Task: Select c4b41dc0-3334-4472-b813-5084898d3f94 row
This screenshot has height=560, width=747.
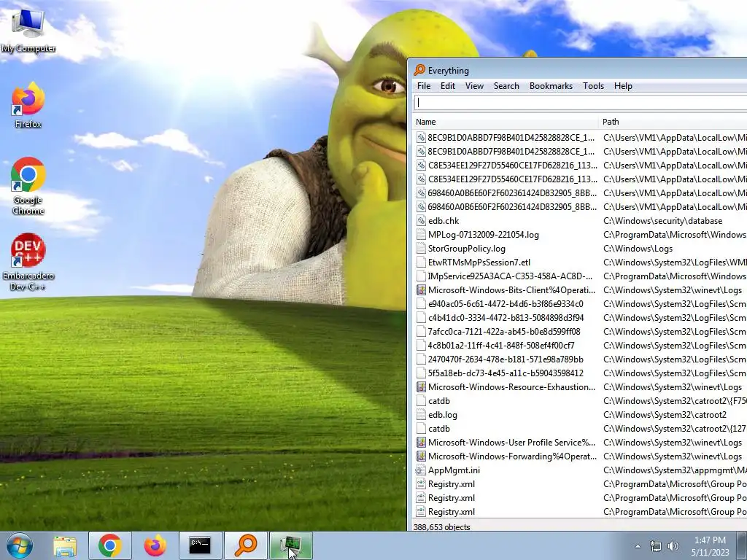Action: pos(580,317)
